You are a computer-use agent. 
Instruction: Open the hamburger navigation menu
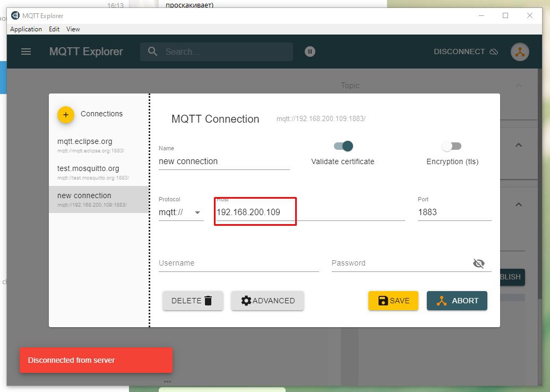(26, 52)
